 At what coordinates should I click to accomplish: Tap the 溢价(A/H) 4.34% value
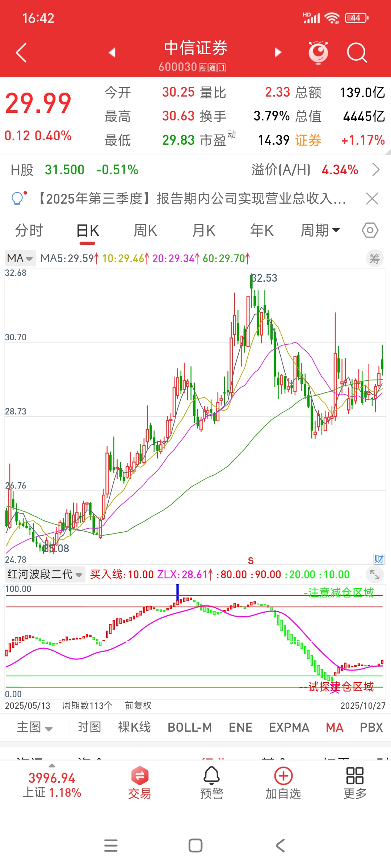340,169
